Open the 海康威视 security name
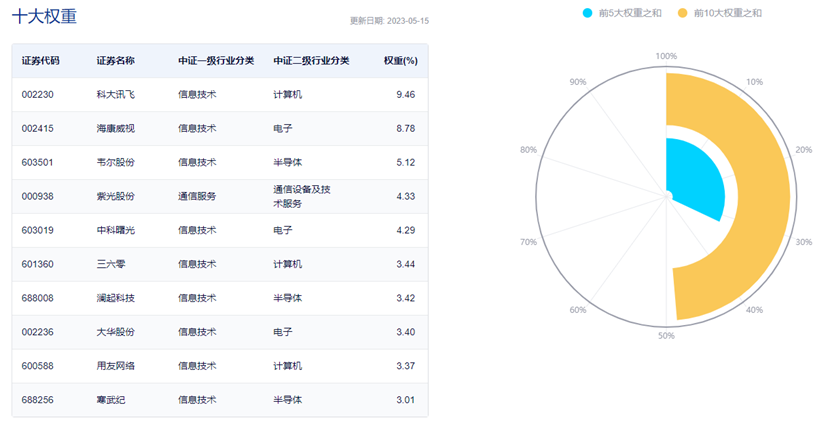This screenshot has height=435, width=830. (115, 129)
